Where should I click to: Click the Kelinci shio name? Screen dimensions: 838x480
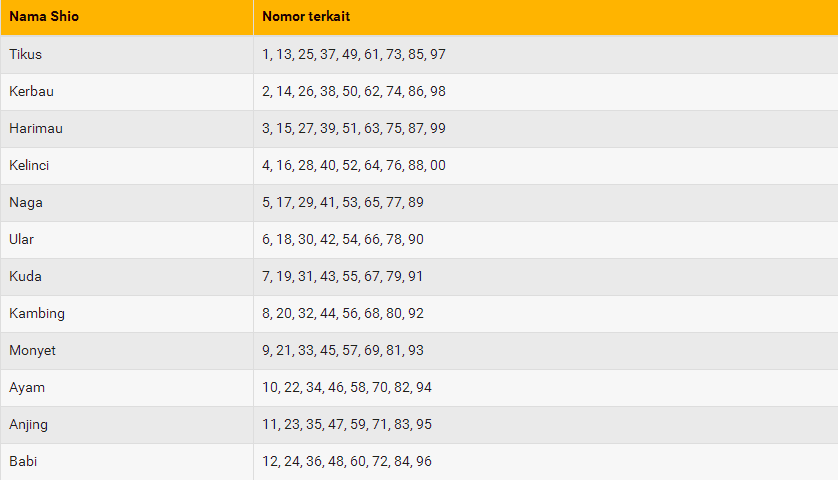[x=29, y=166]
